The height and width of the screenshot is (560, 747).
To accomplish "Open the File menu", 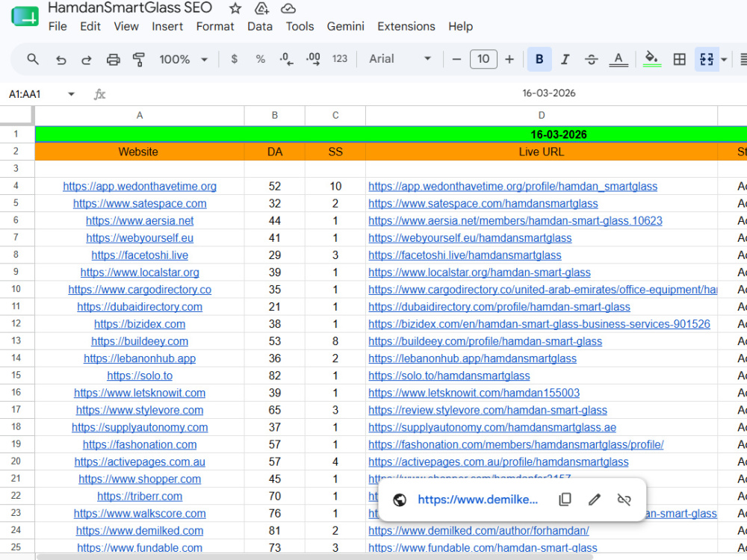I will point(58,26).
